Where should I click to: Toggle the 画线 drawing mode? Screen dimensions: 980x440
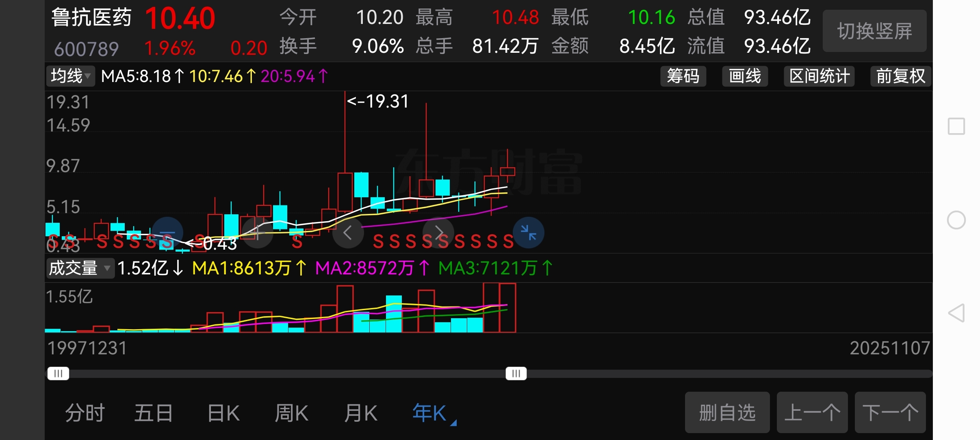point(745,76)
